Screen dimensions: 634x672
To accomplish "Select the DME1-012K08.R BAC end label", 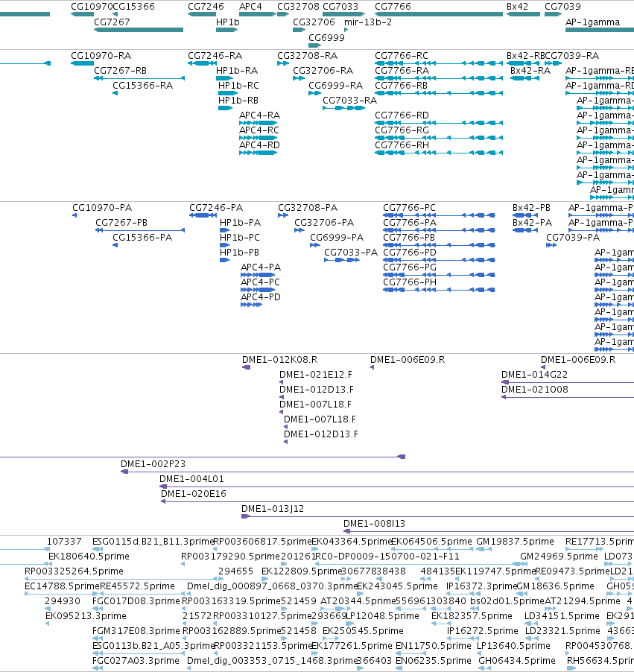I will (x=280, y=360).
